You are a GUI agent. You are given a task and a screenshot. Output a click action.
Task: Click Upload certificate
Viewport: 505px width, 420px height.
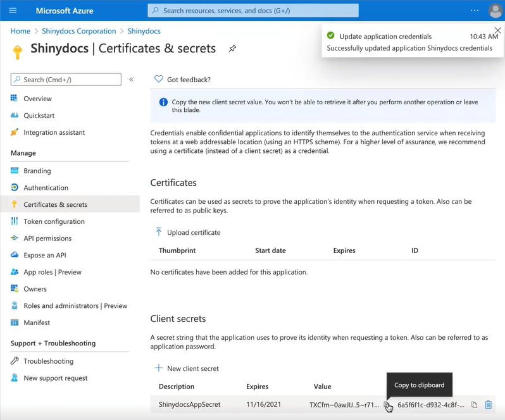coord(188,233)
